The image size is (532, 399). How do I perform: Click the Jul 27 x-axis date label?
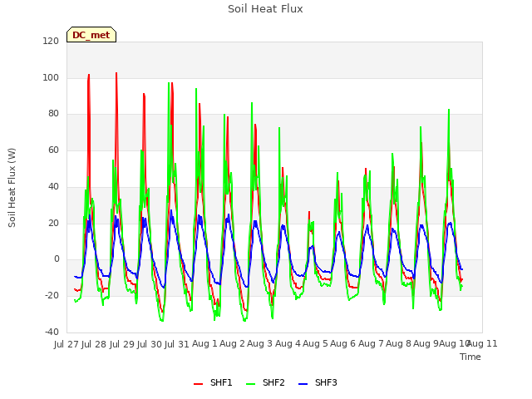click(66, 344)
